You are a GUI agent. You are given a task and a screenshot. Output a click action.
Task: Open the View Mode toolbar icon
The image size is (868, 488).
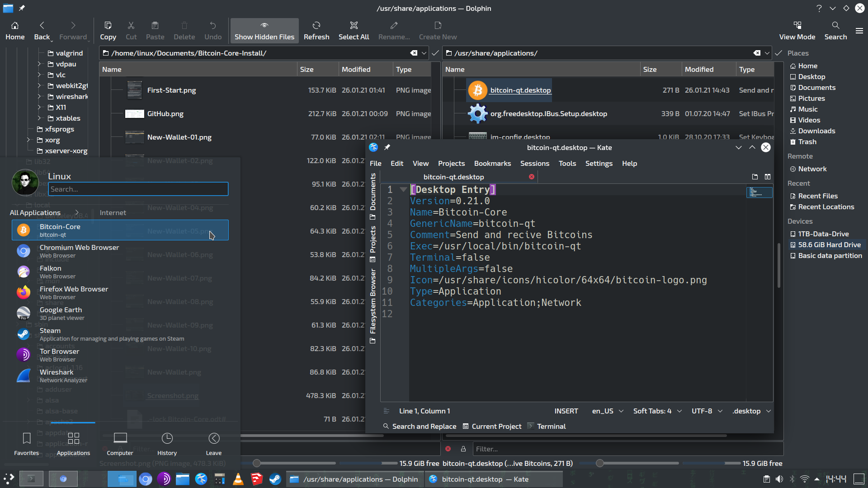click(x=797, y=30)
